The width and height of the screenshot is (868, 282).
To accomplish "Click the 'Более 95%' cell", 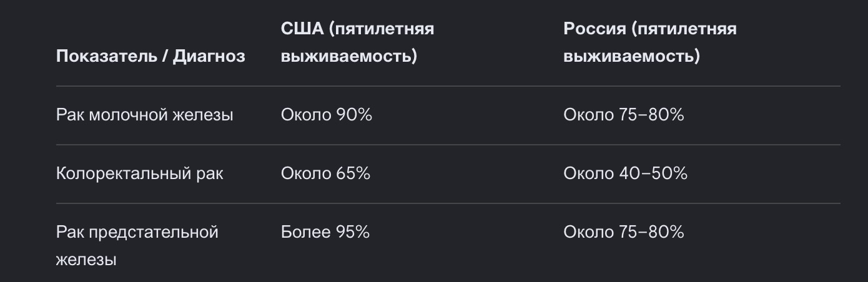I will [325, 232].
